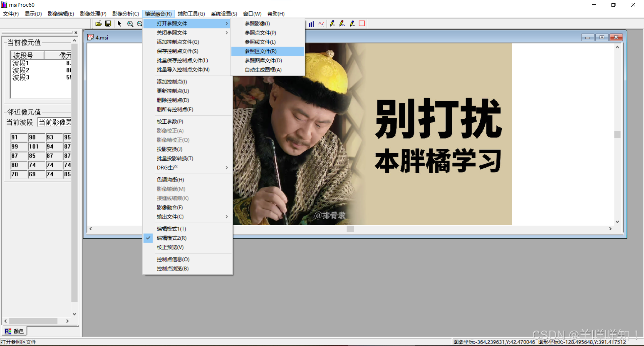Click the save disk icon

(x=108, y=24)
